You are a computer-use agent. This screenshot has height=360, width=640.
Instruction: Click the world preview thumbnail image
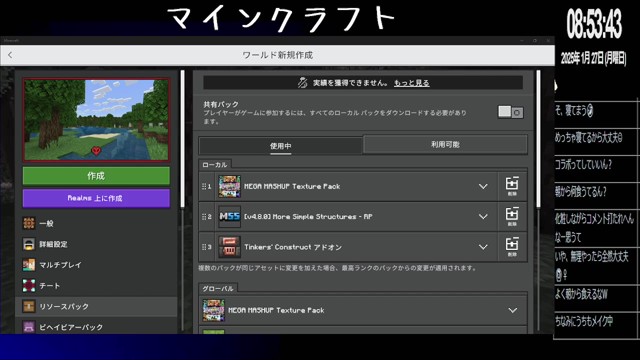pos(96,120)
